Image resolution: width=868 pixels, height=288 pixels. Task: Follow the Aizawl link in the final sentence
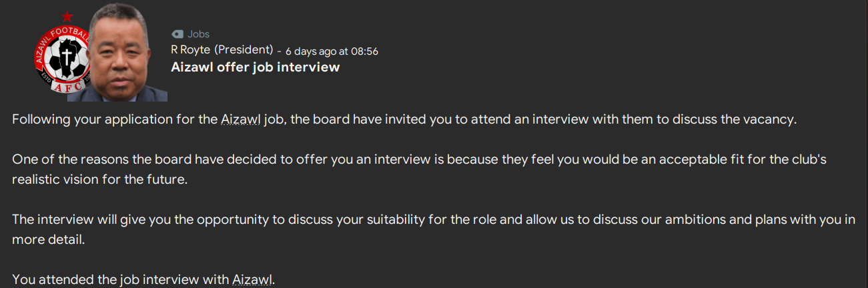click(x=252, y=280)
